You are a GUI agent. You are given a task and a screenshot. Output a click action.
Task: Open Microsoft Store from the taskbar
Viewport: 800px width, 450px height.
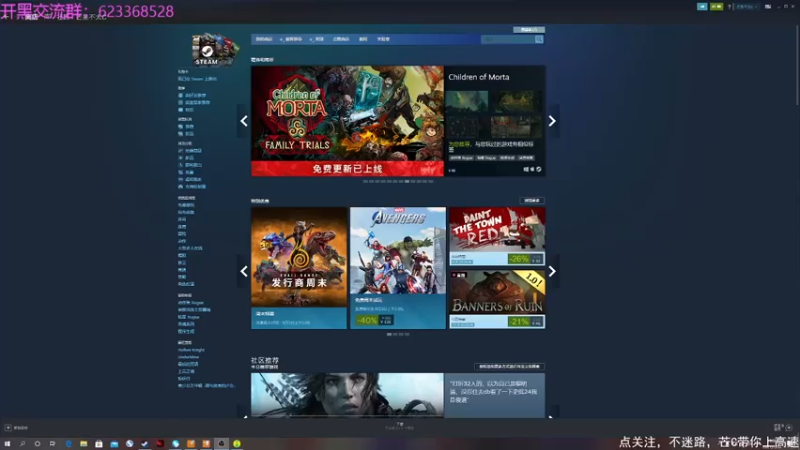(99, 444)
